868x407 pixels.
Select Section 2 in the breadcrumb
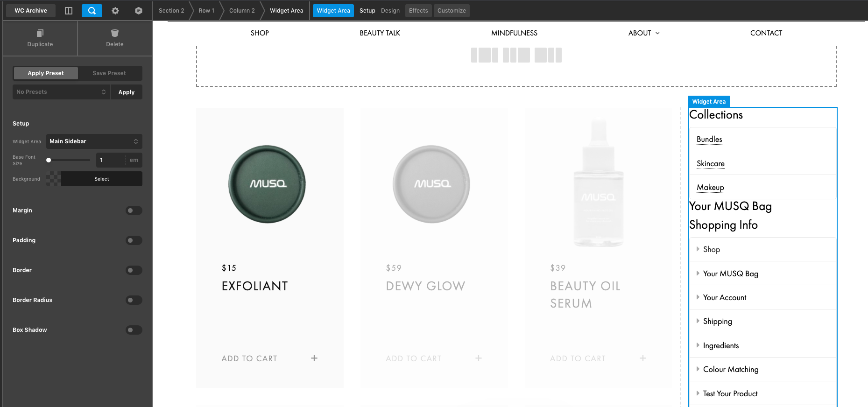click(171, 11)
